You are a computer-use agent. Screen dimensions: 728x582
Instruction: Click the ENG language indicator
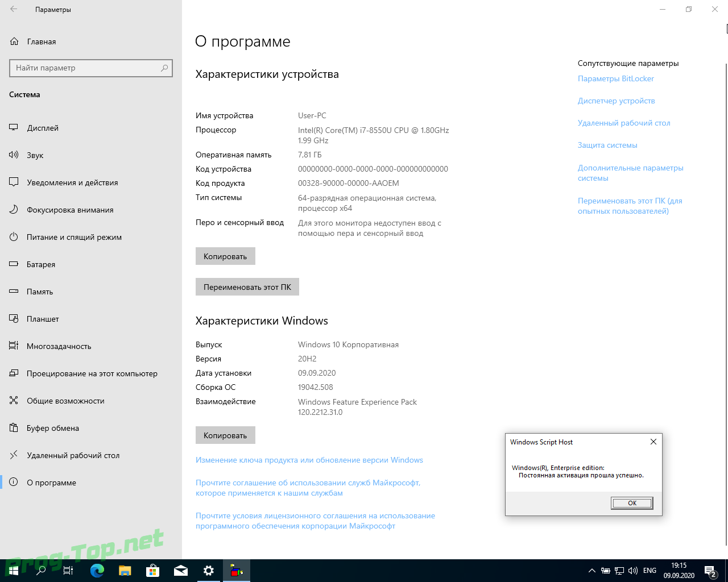click(x=650, y=571)
